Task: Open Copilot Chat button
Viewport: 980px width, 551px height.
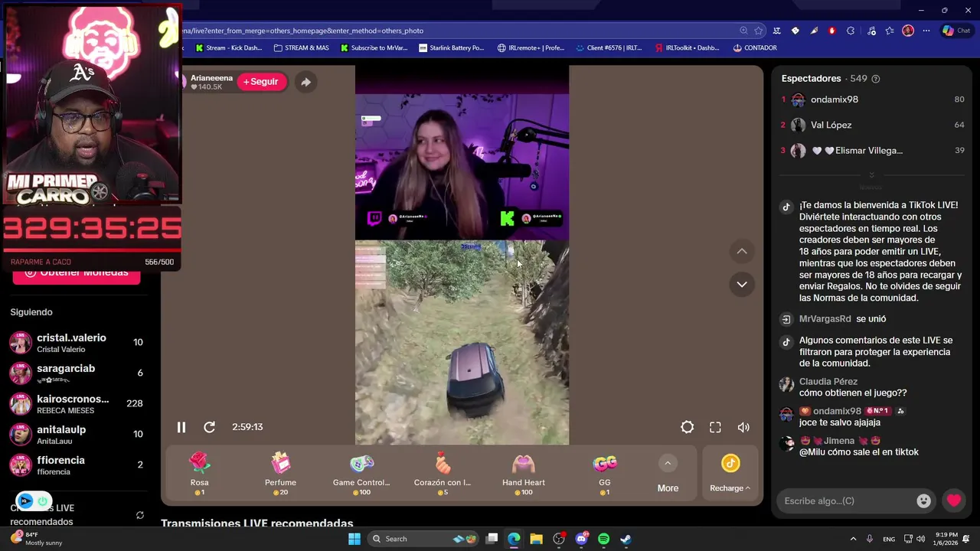Action: point(957,31)
